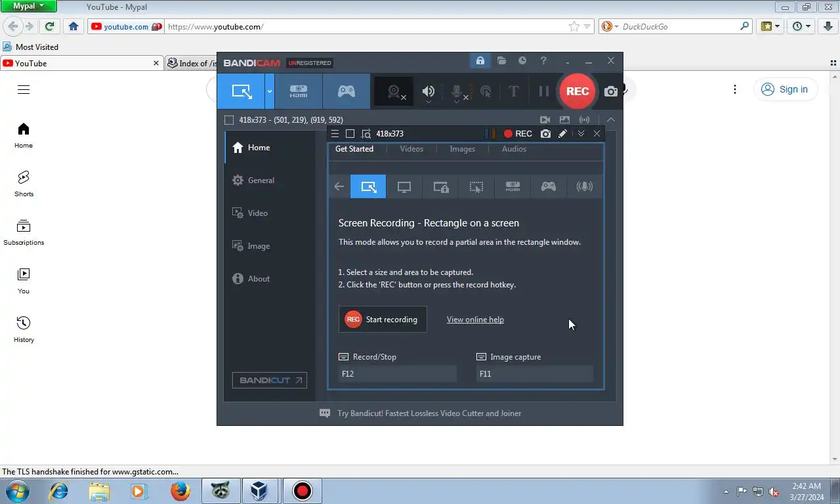Click the Record/Stop hotkey field F12
The width and height of the screenshot is (840, 504).
pyautogui.click(x=398, y=374)
